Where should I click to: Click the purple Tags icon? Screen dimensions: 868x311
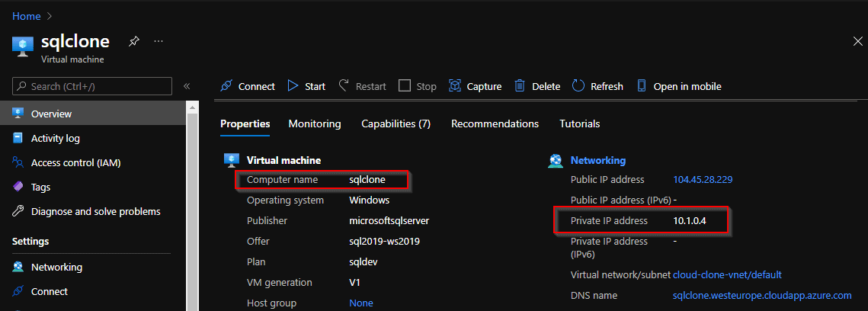click(x=18, y=187)
